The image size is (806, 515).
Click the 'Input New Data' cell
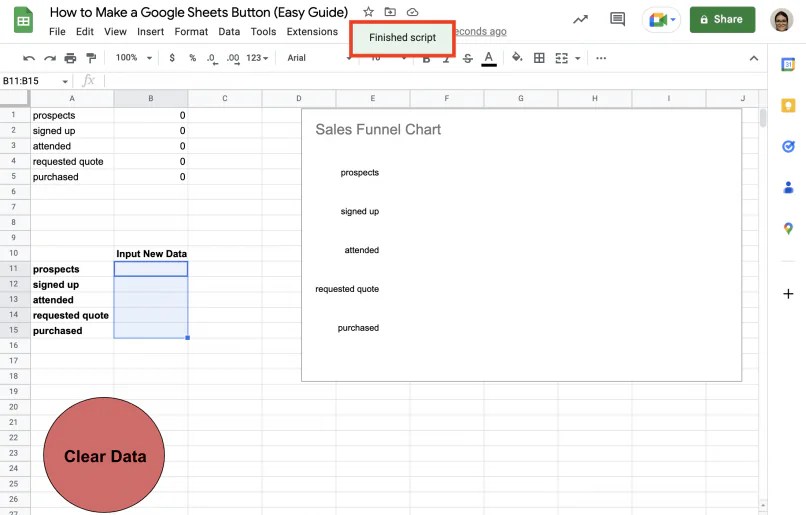(151, 253)
